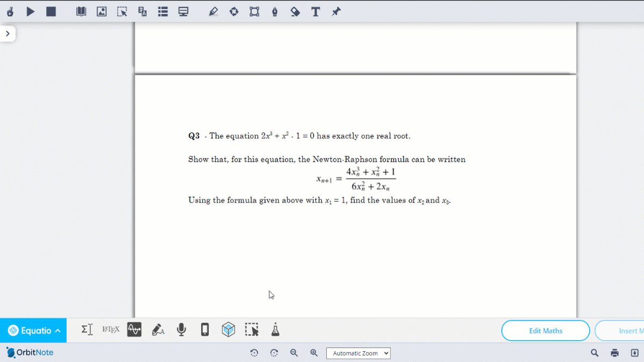644x362 pixels.
Task: Click the circular highlights tool icon
Action: pyautogui.click(x=234, y=11)
